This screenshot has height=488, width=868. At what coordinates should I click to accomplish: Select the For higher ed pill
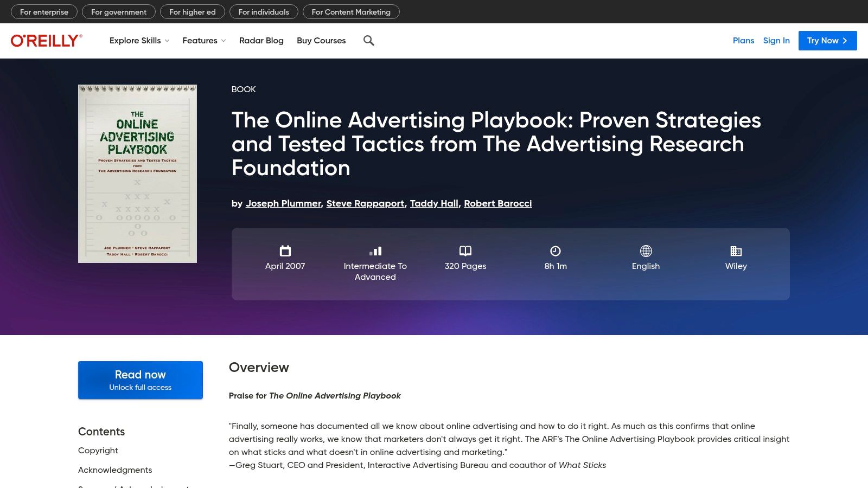(x=193, y=12)
